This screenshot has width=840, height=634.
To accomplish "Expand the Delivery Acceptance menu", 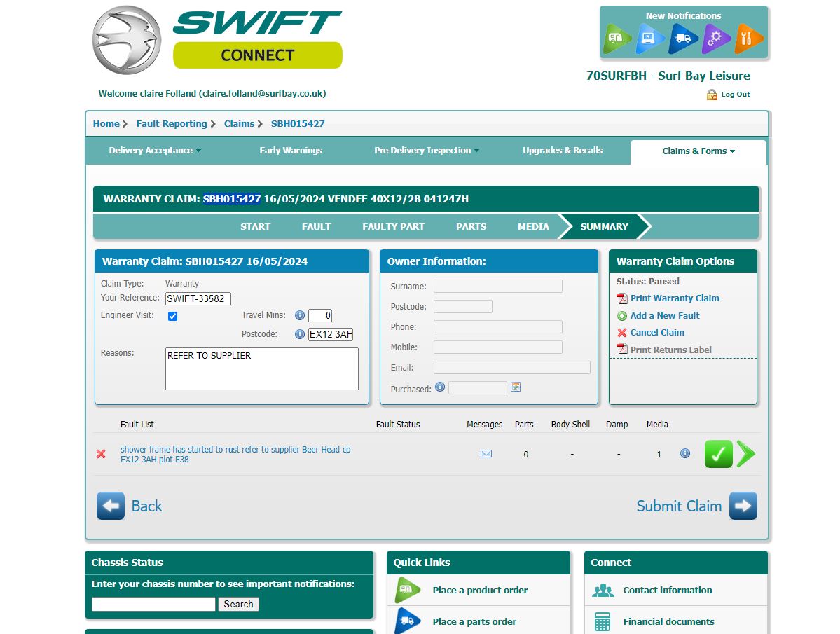I will click(x=156, y=151).
